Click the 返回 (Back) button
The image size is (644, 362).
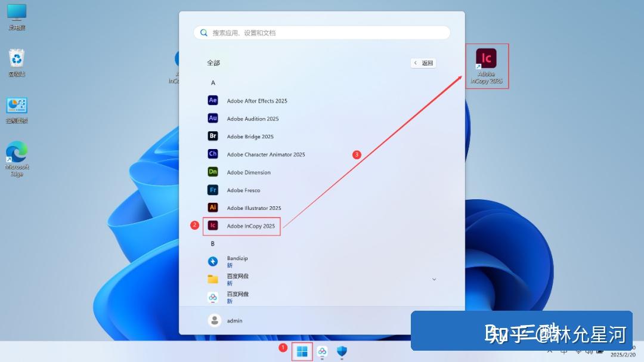[423, 62]
